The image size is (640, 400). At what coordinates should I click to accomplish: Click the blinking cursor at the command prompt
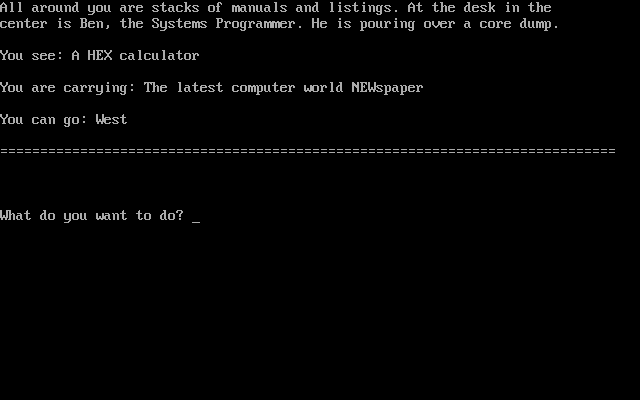point(196,222)
